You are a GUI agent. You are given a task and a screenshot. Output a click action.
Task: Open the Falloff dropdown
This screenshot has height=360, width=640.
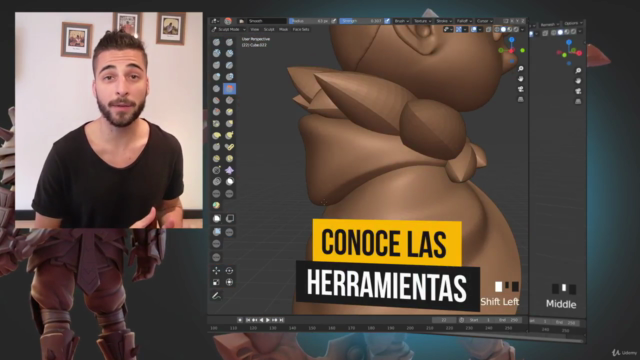pos(464,21)
